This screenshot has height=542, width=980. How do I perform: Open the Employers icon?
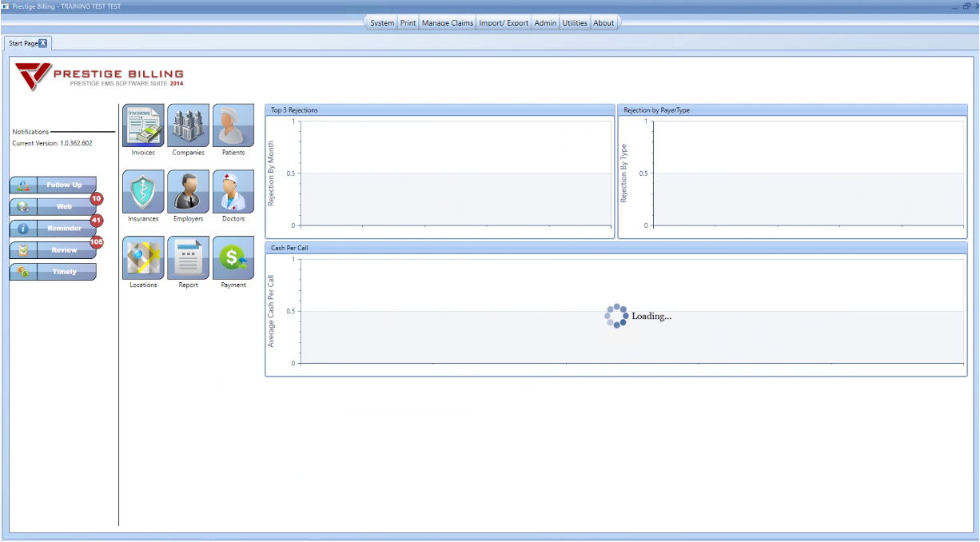pos(188,191)
